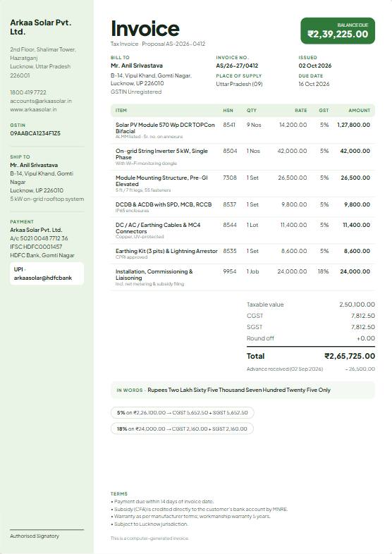Select the Authorised Signatory label
392x554 pixels.
pyautogui.click(x=35, y=536)
